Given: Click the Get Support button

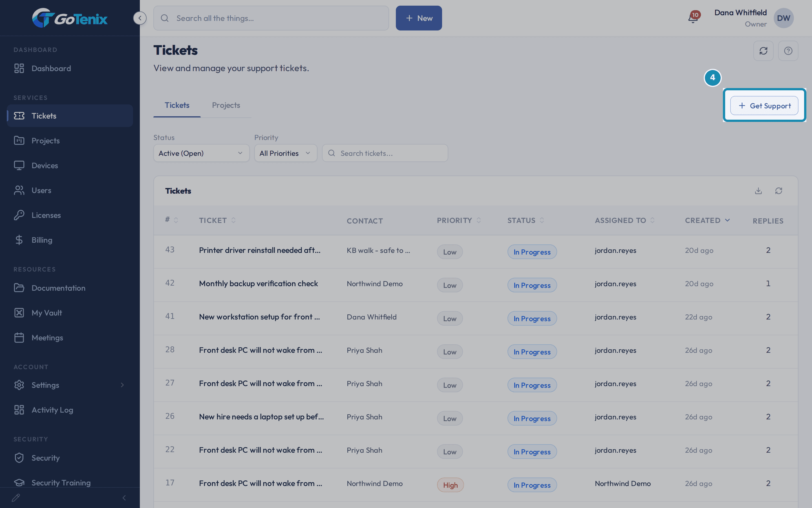Looking at the screenshot, I should [x=764, y=106].
